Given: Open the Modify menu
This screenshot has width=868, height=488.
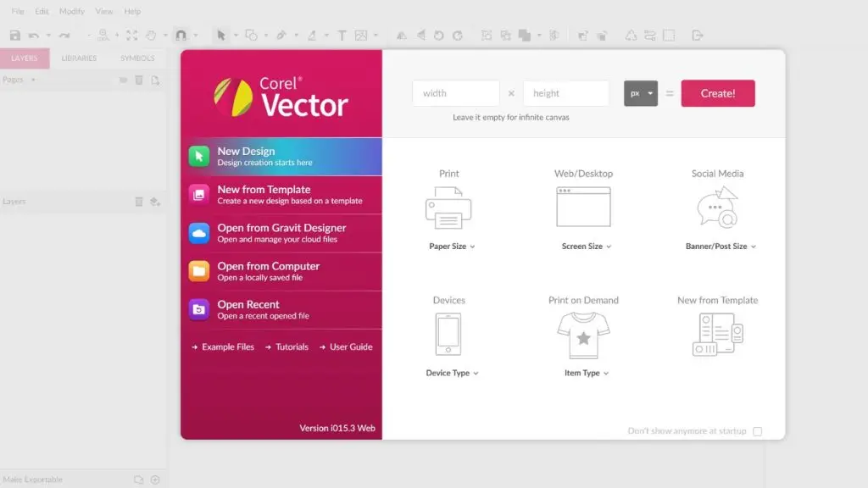Looking at the screenshot, I should click(x=71, y=11).
